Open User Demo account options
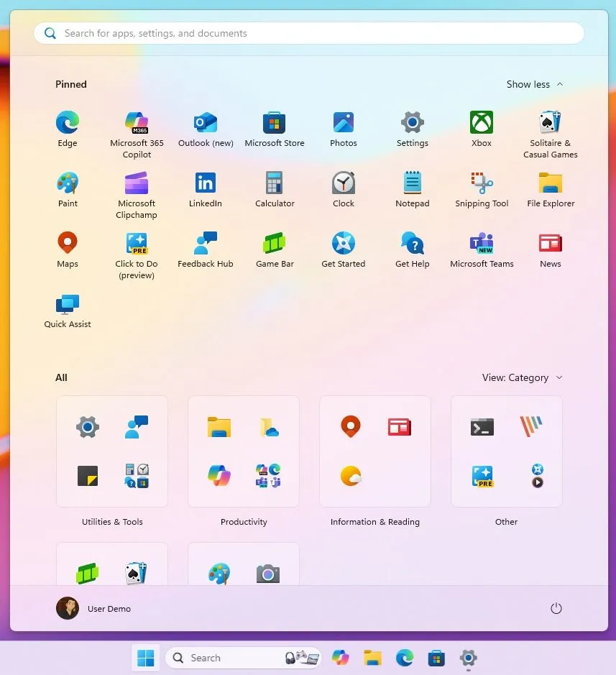Image resolution: width=616 pixels, height=675 pixels. pyautogui.click(x=93, y=608)
